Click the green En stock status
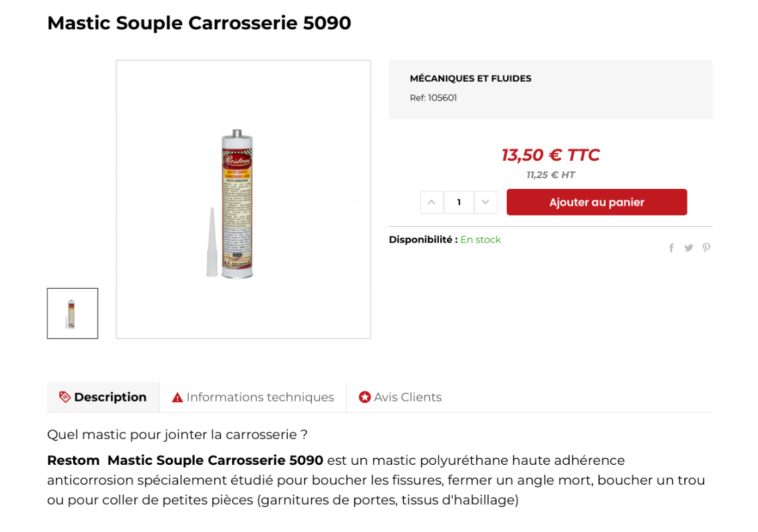This screenshot has height=532, width=758. coord(480,239)
